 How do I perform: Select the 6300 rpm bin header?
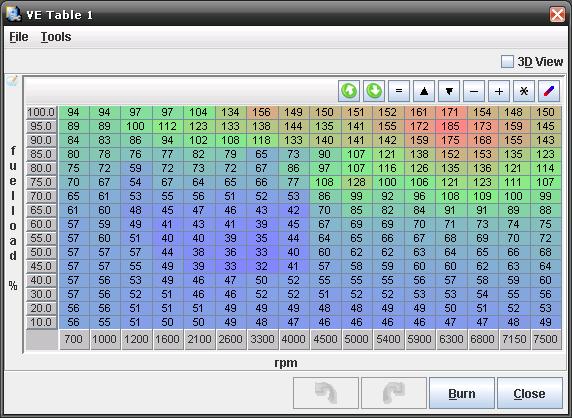pyautogui.click(x=451, y=339)
